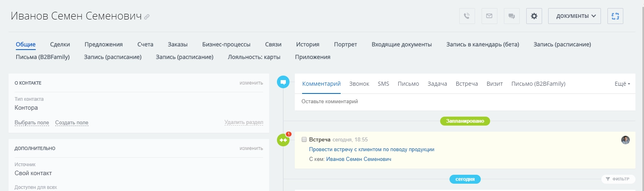644x191 pixels.
Task: Open the chat bubbles icon in header
Action: [512, 16]
